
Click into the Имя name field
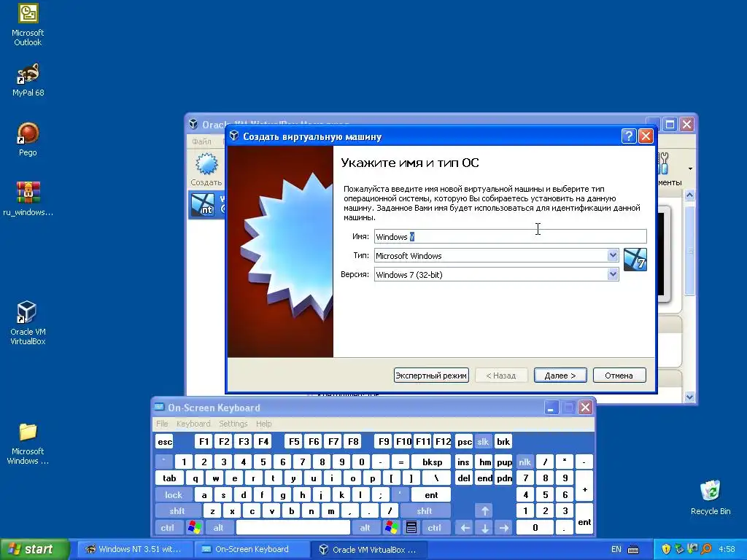(x=510, y=236)
